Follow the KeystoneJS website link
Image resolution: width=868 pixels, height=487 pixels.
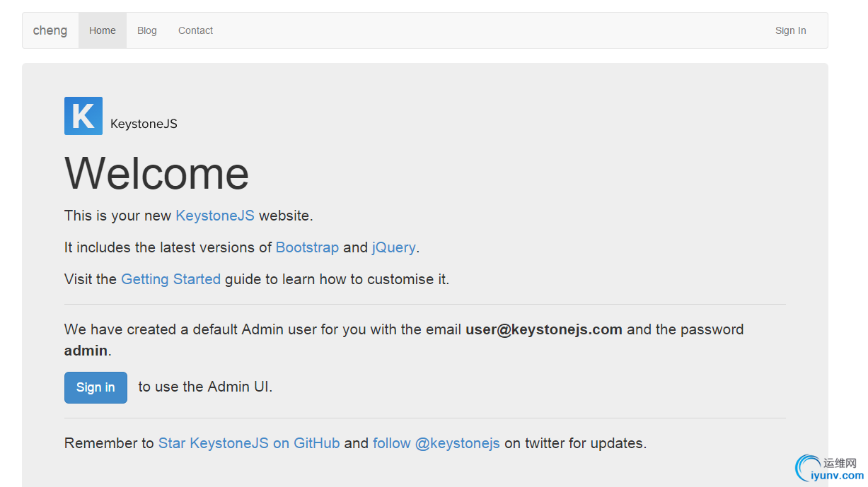pos(215,216)
